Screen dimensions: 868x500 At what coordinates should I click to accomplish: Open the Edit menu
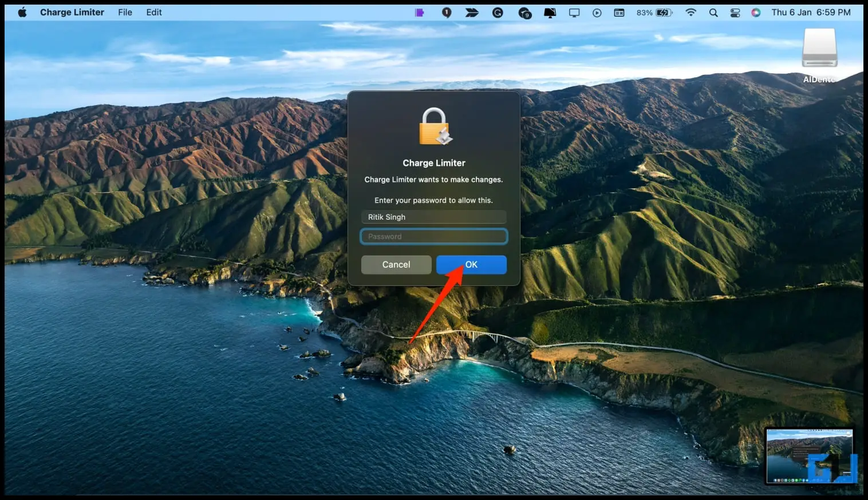point(154,12)
